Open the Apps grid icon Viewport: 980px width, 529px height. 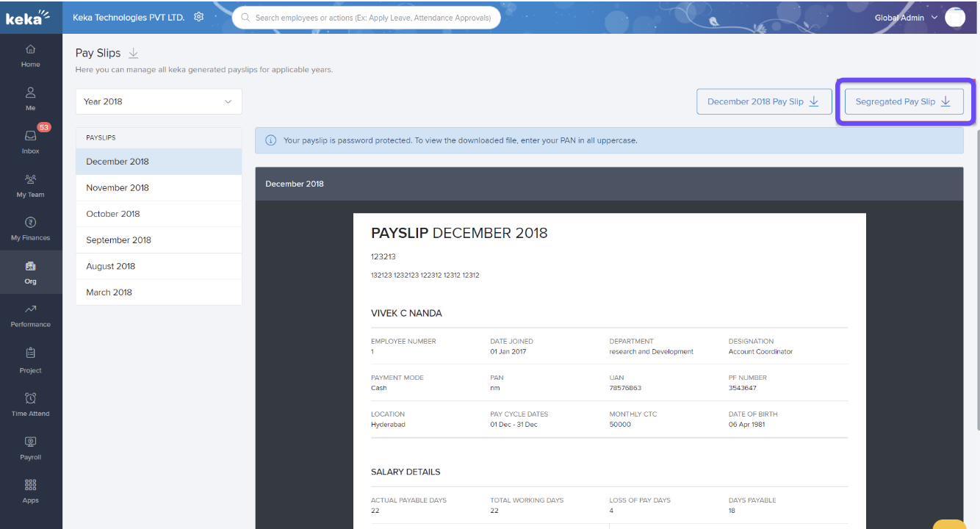[30, 486]
